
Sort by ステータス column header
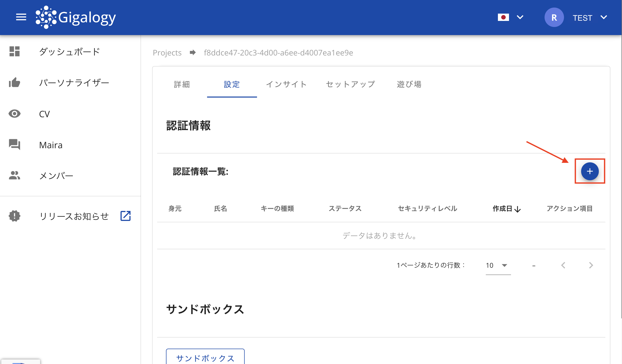345,208
